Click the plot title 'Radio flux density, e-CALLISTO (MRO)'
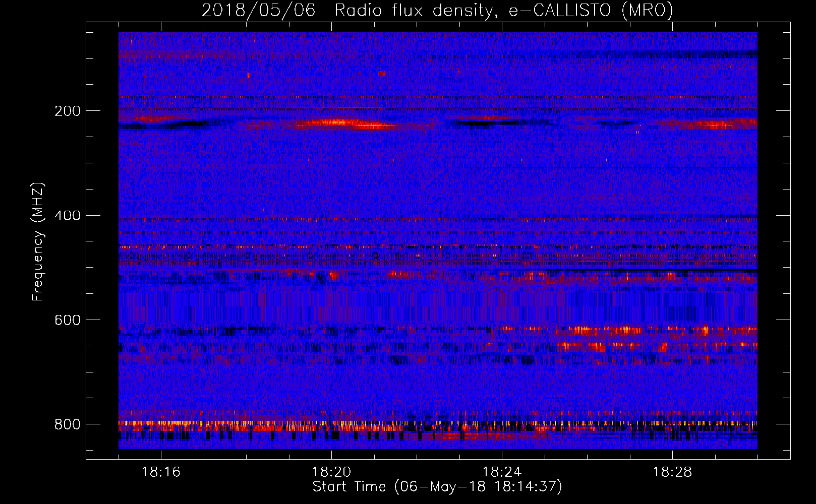 click(503, 10)
